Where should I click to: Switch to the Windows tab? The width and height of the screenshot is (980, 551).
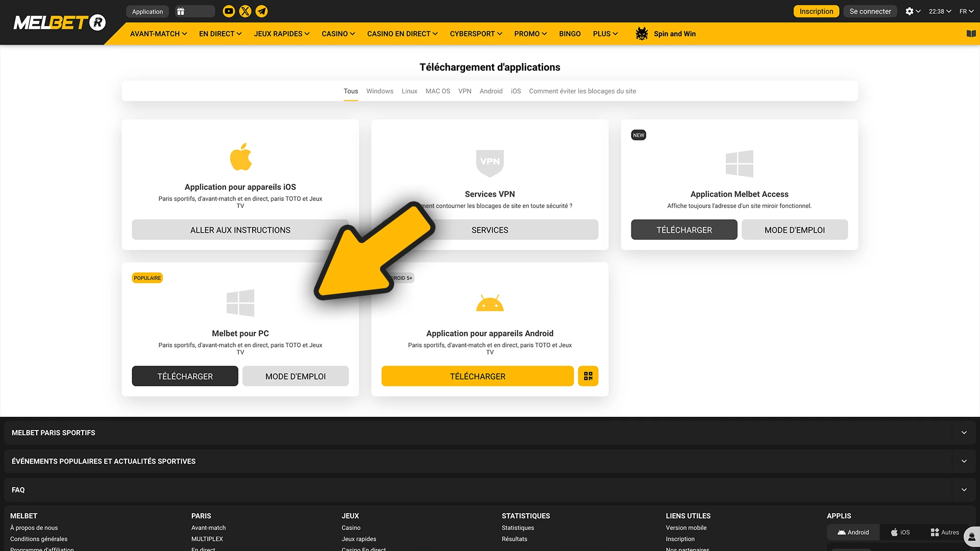click(x=380, y=91)
